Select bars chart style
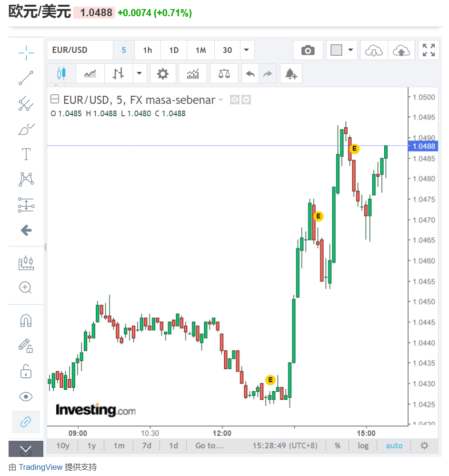 click(x=118, y=73)
